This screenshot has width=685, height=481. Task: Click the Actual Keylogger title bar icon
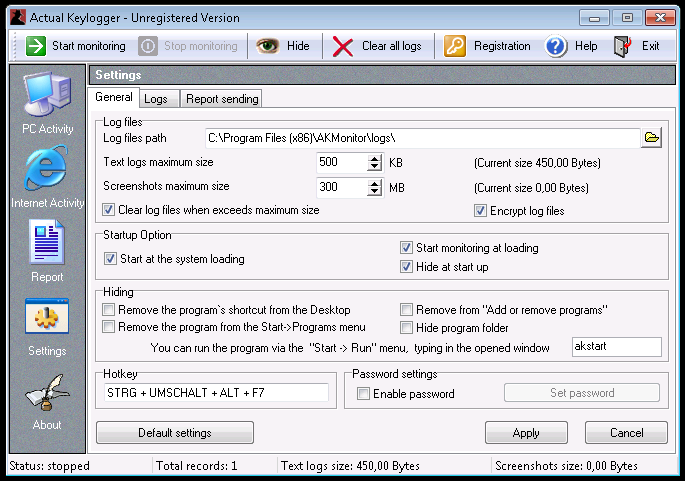point(18,17)
